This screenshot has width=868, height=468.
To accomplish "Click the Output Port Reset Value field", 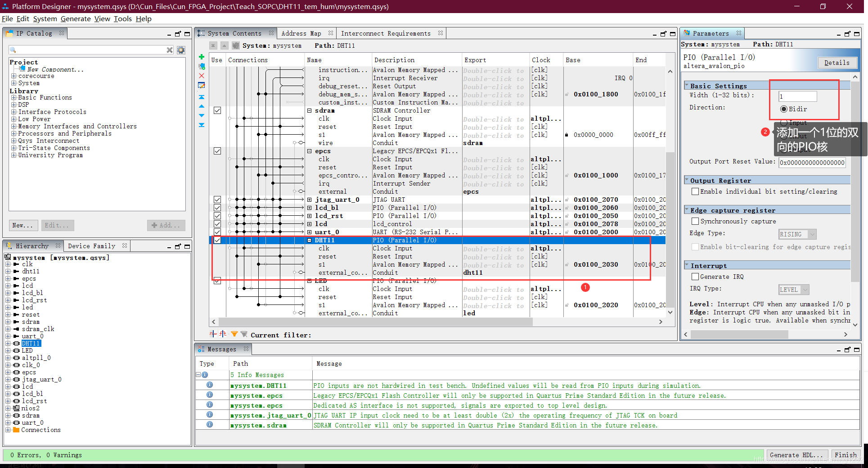I will (x=812, y=163).
